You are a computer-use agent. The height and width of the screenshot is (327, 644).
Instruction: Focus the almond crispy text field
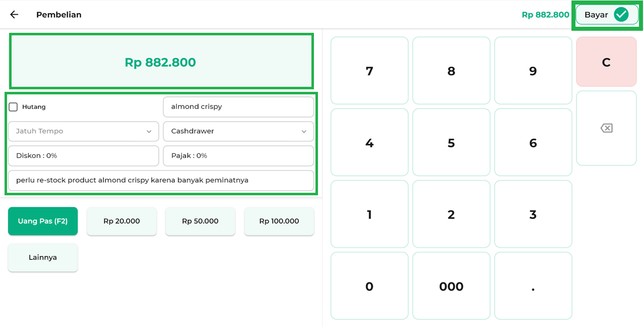tap(238, 107)
